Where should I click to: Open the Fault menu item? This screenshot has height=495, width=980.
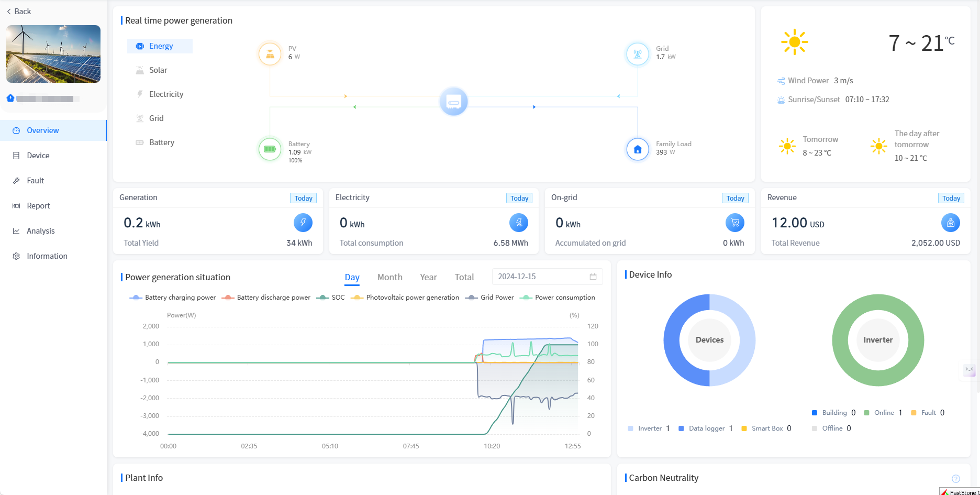coord(35,181)
